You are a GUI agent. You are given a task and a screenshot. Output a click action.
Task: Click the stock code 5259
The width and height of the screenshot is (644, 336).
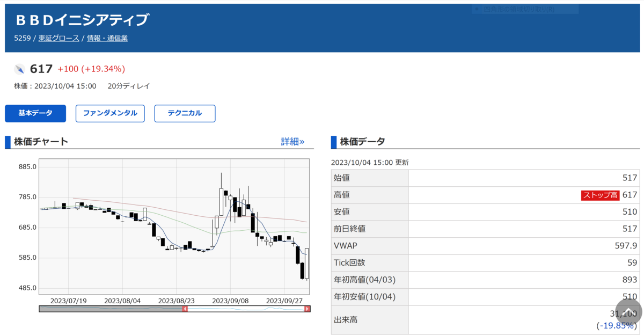point(22,38)
